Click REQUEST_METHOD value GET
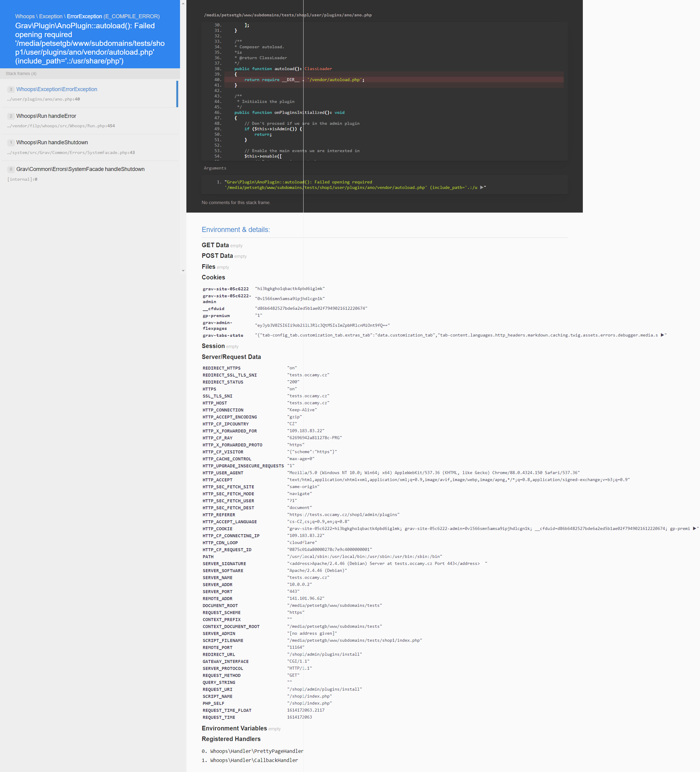This screenshot has width=700, height=772. pyautogui.click(x=293, y=675)
